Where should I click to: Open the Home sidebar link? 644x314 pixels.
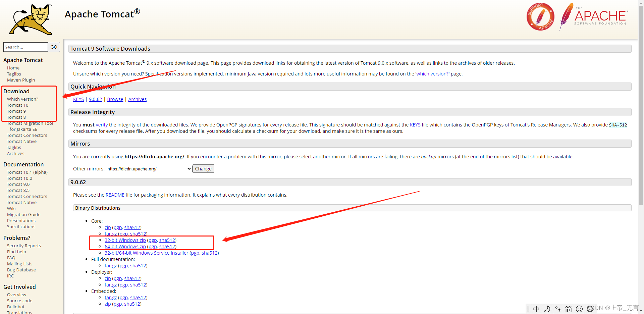(x=13, y=68)
